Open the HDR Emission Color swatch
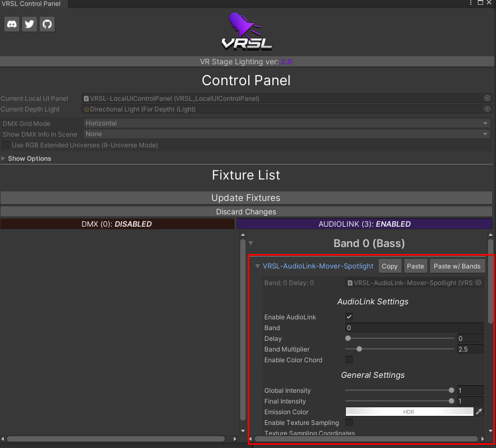Image resolution: width=496 pixels, height=448 pixels. [409, 412]
